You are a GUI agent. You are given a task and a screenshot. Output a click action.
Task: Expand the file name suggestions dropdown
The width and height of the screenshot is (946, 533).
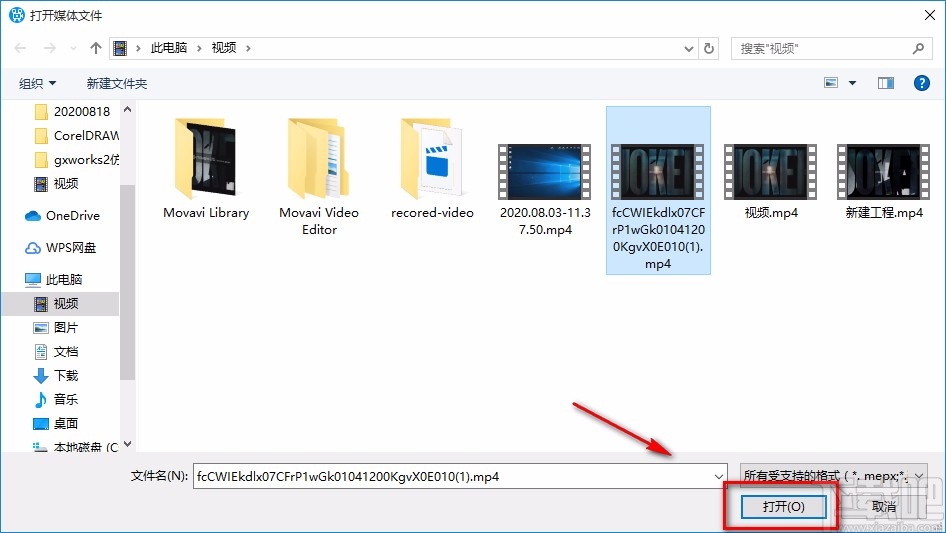pos(719,476)
